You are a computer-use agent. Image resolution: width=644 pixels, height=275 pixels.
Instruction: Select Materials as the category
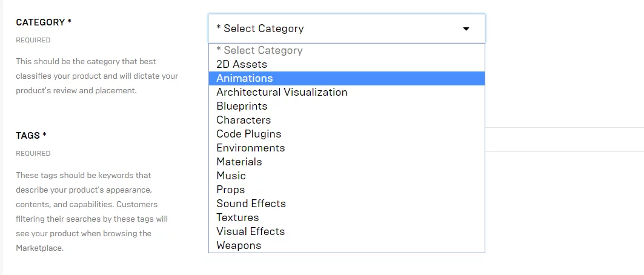click(239, 162)
